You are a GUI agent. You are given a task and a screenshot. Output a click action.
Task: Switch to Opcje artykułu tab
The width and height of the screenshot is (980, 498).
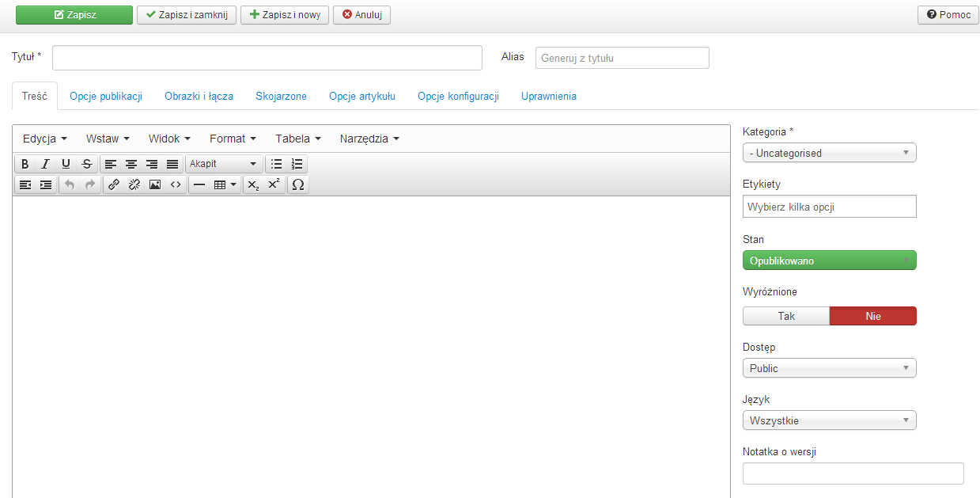coord(362,96)
